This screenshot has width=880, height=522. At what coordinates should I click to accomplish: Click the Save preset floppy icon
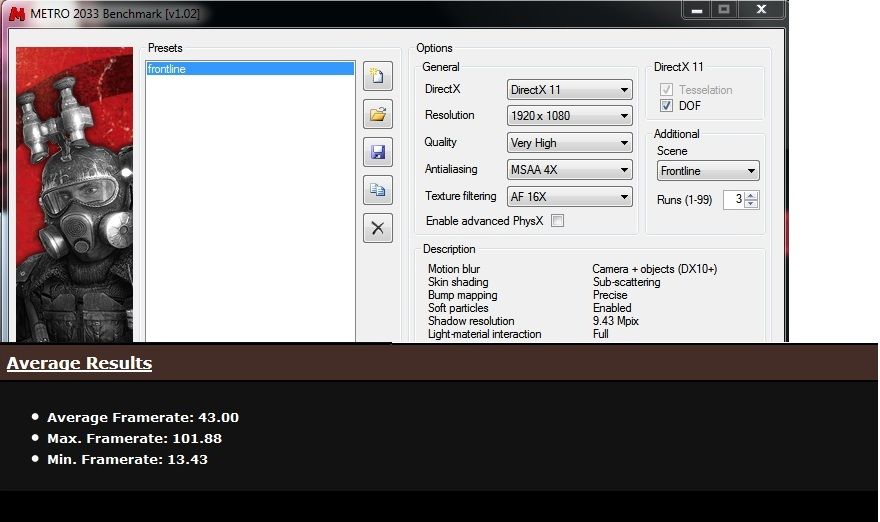click(x=377, y=152)
